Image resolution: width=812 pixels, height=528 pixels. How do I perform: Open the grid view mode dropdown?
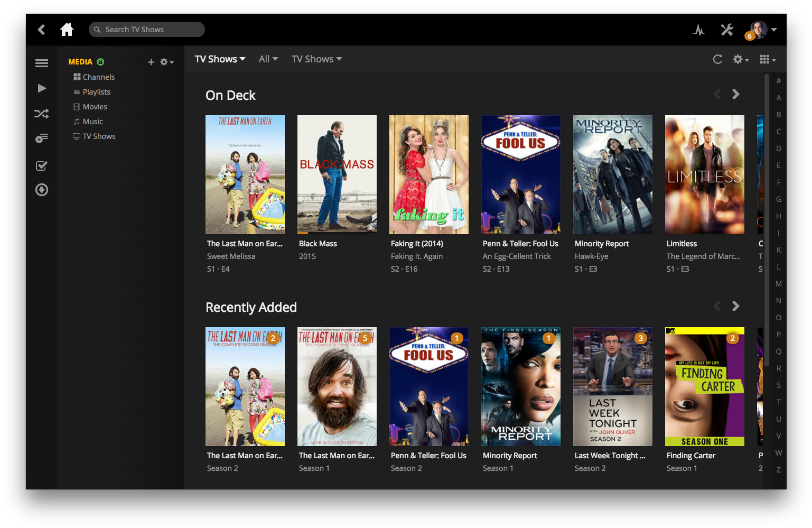tap(768, 59)
